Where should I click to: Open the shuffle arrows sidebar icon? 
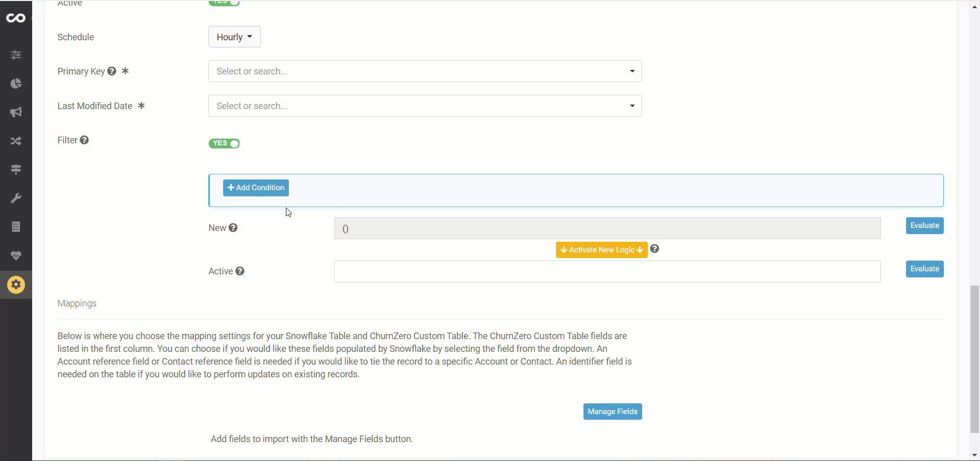pyautogui.click(x=16, y=141)
